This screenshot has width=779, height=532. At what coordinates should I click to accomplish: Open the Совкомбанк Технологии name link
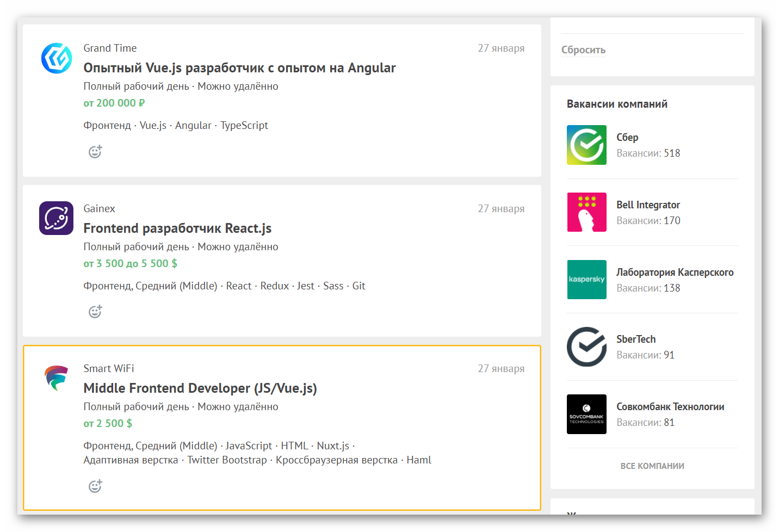(x=670, y=407)
